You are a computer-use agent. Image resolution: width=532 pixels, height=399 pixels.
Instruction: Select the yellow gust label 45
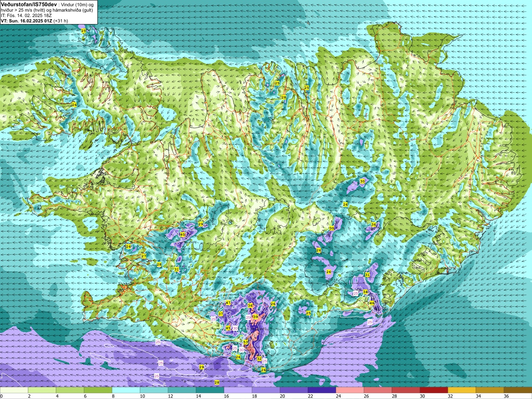(x=228, y=328)
